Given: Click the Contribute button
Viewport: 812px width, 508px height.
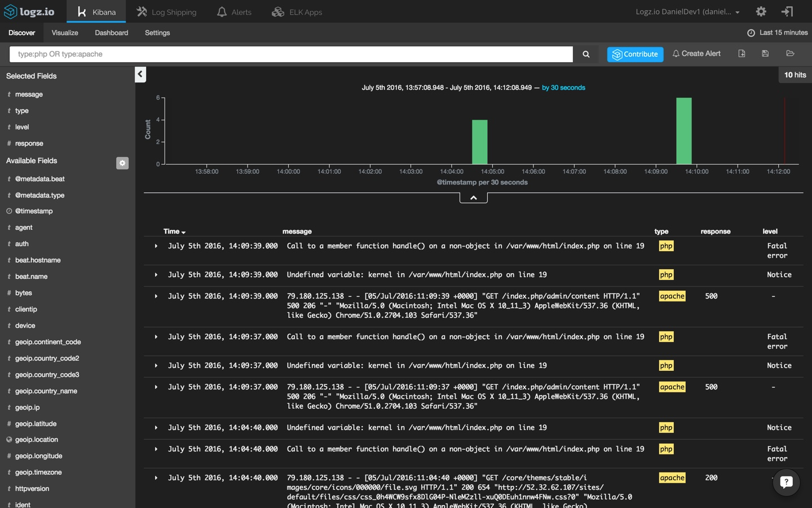Looking at the screenshot, I should tap(635, 54).
